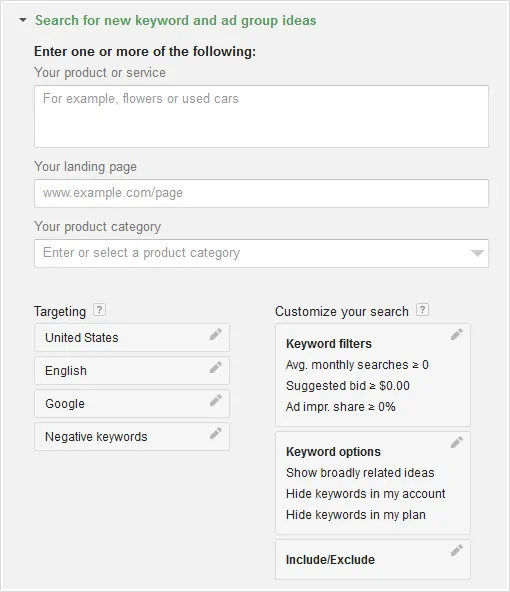Select the United States targeting row
The height and width of the screenshot is (592, 510).
pos(132,338)
